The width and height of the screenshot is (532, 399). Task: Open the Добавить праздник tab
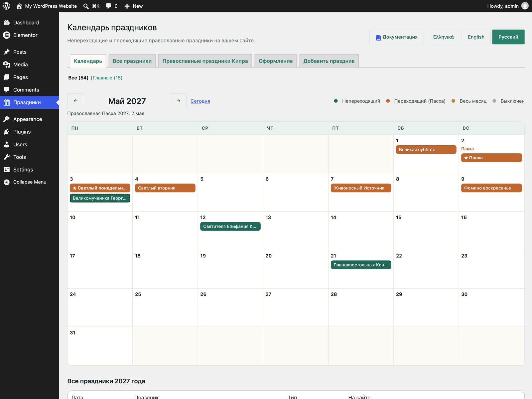(329, 61)
